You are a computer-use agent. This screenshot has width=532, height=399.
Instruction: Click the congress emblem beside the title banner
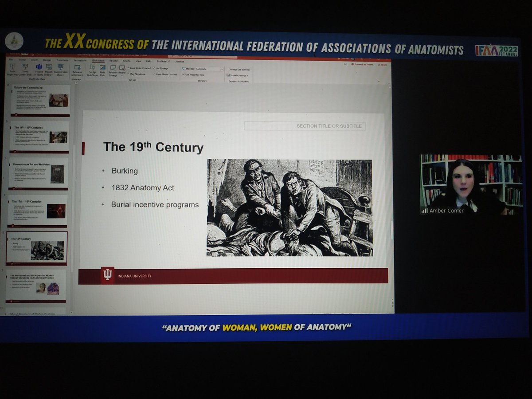[14, 41]
